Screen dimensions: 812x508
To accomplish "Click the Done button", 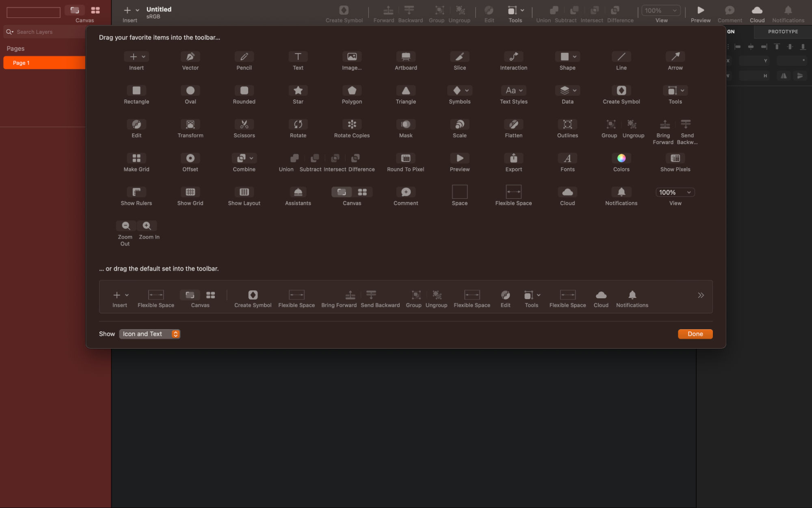I will tap(695, 334).
